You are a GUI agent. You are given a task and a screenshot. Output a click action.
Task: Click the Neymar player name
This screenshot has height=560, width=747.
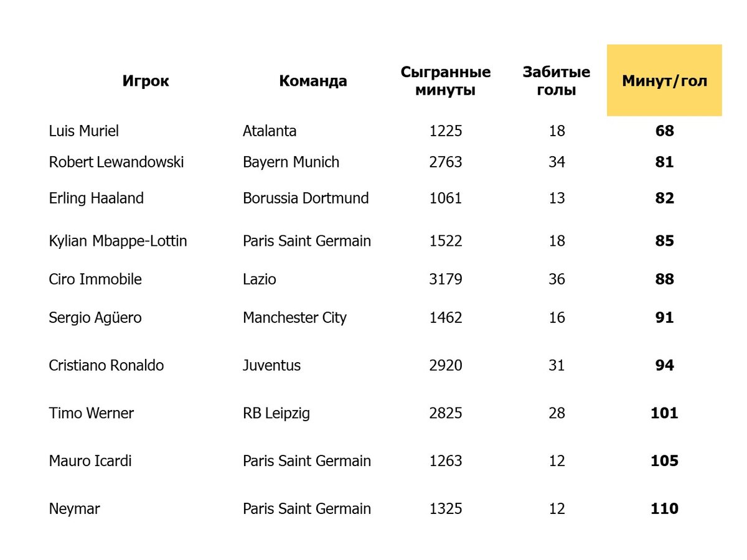coord(74,509)
